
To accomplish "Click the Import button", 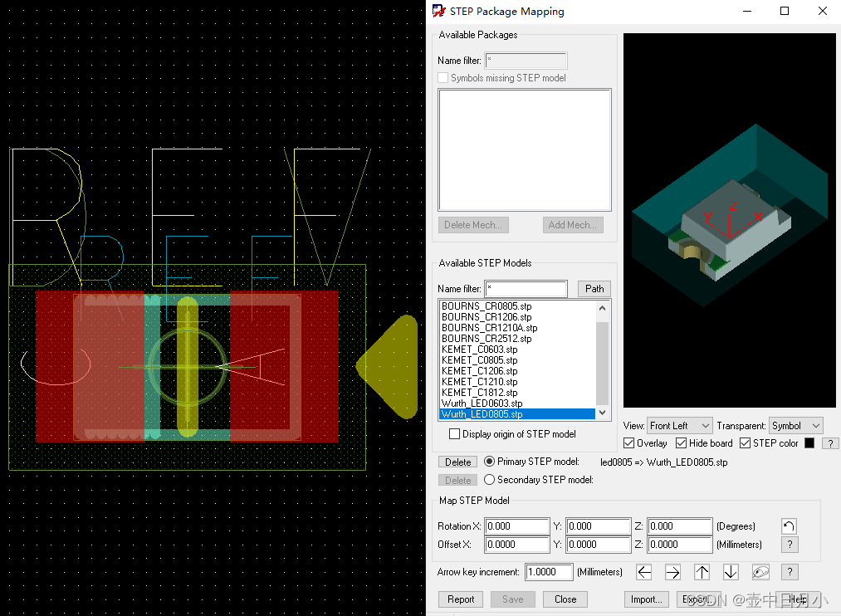I will click(646, 599).
